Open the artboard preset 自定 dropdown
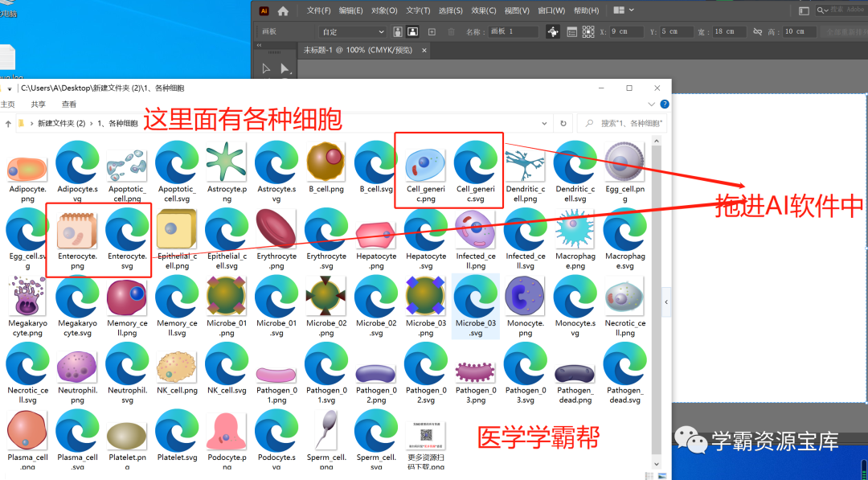Image resolution: width=868 pixels, height=480 pixels. pos(353,31)
